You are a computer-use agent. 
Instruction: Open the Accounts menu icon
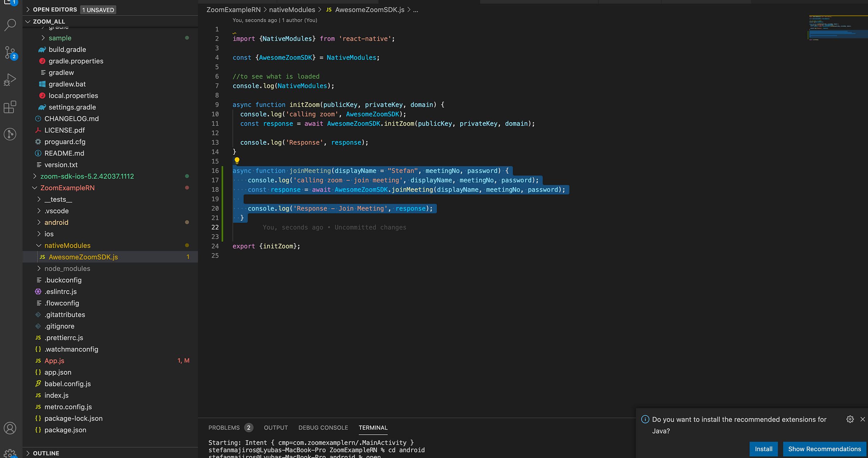pos(10,428)
